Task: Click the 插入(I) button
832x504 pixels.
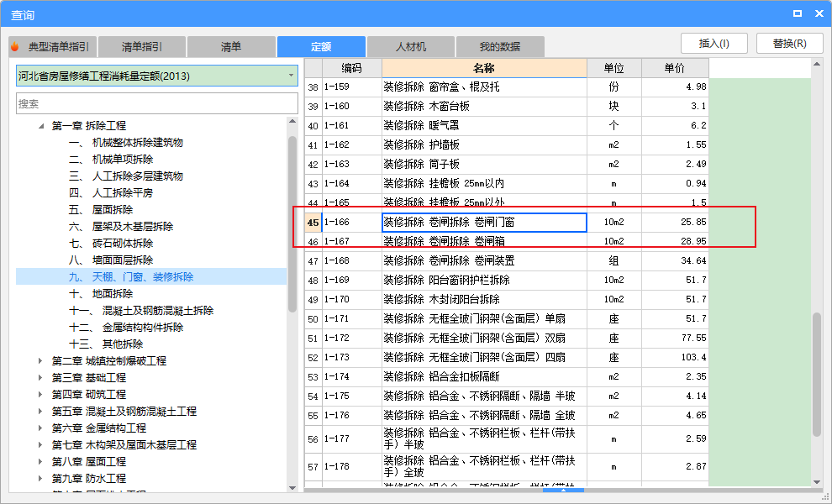Action: pos(714,44)
